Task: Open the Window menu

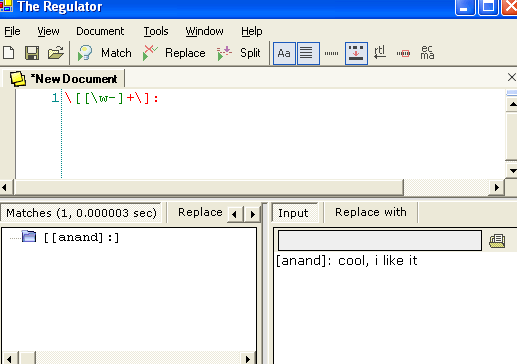Action: tap(204, 31)
